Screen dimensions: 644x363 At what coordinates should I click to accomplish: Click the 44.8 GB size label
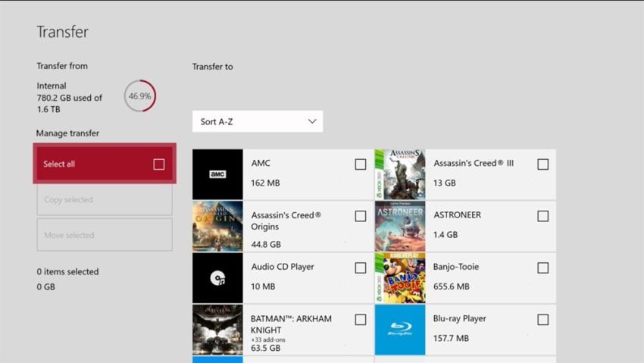point(266,244)
